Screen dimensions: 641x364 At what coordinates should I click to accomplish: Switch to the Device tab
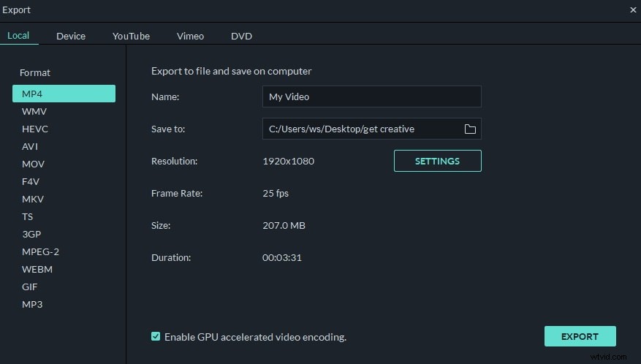(71, 36)
